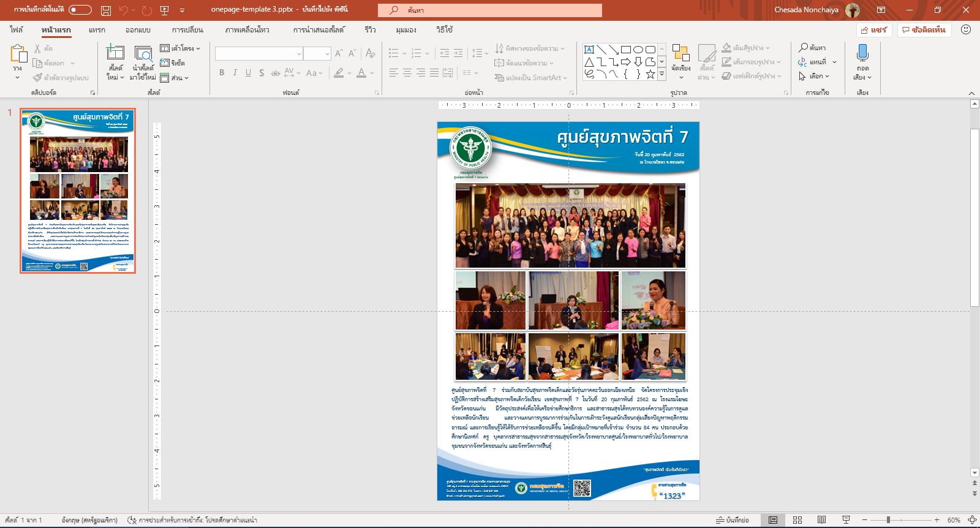Select the Format Painter (ตัวคัดวางรูปแบบ) tool
The width and height of the screenshot is (980, 528).
click(61, 77)
